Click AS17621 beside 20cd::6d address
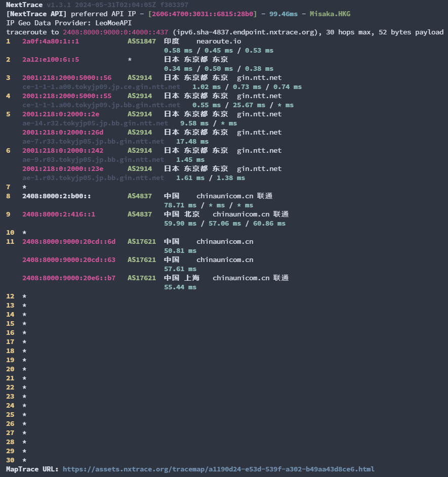 [142, 242]
